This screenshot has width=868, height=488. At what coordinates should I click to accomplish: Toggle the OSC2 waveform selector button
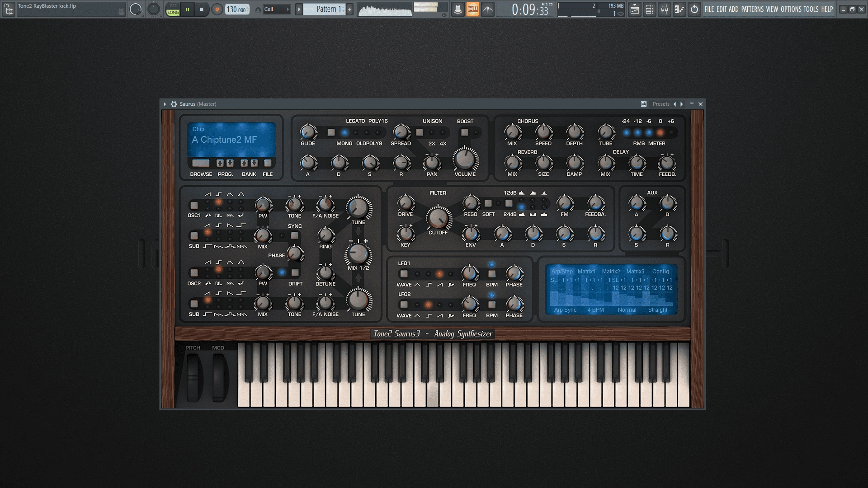pyautogui.click(x=194, y=273)
